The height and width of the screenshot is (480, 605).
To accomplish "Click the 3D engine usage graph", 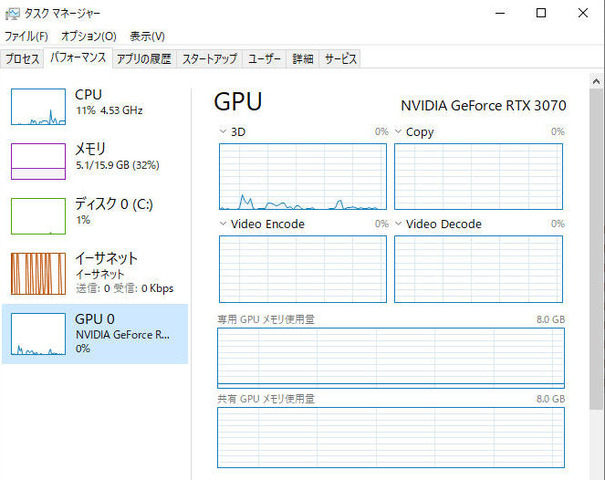I will (303, 176).
